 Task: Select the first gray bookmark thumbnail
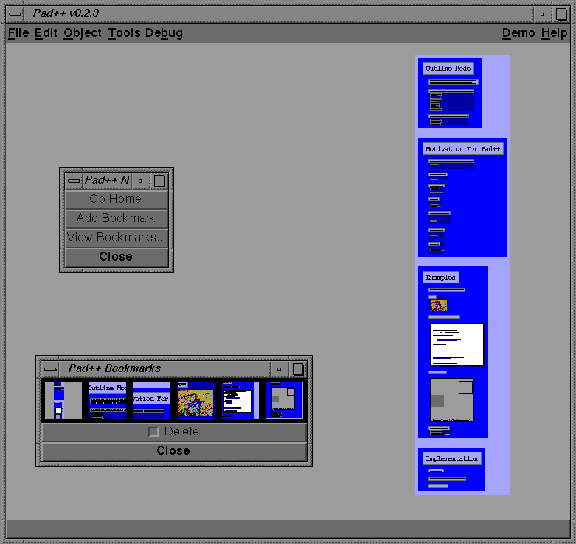click(x=63, y=400)
